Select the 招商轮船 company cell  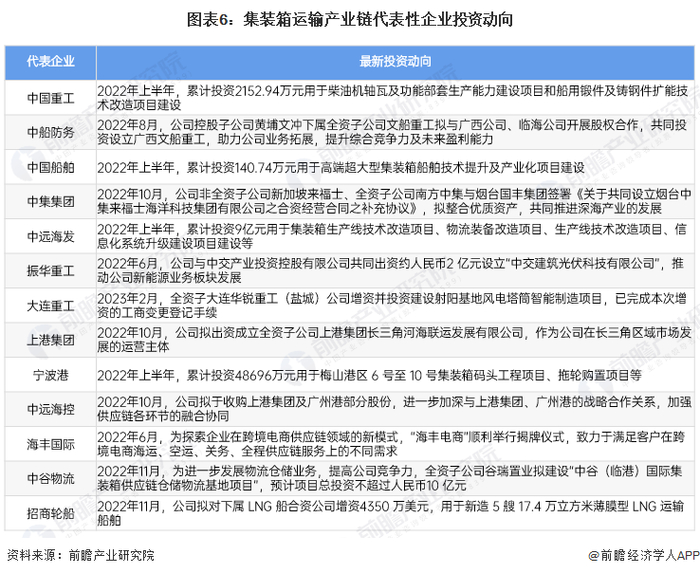click(x=50, y=513)
